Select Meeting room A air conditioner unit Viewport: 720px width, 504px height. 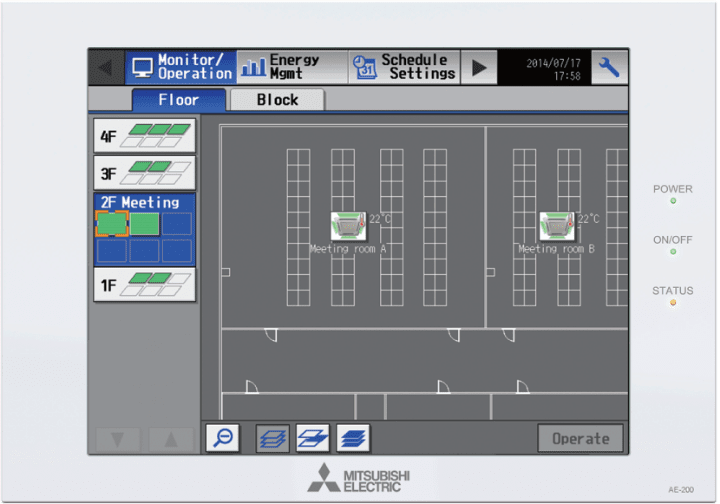[x=348, y=225]
